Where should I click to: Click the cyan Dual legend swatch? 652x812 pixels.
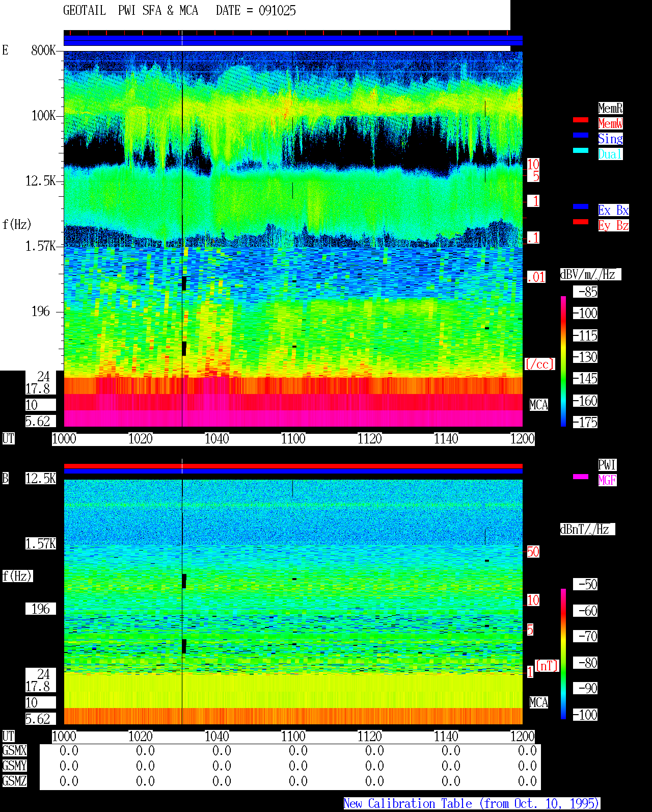[x=581, y=150]
